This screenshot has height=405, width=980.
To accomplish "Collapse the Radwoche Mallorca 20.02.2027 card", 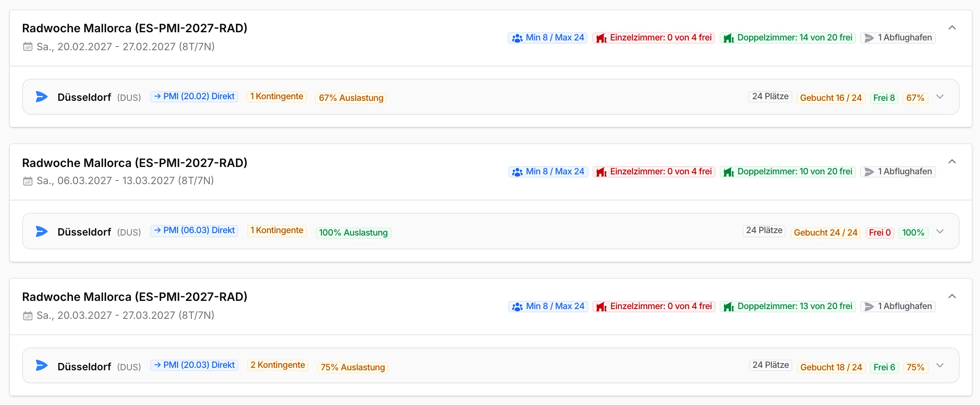I will pyautogui.click(x=952, y=28).
